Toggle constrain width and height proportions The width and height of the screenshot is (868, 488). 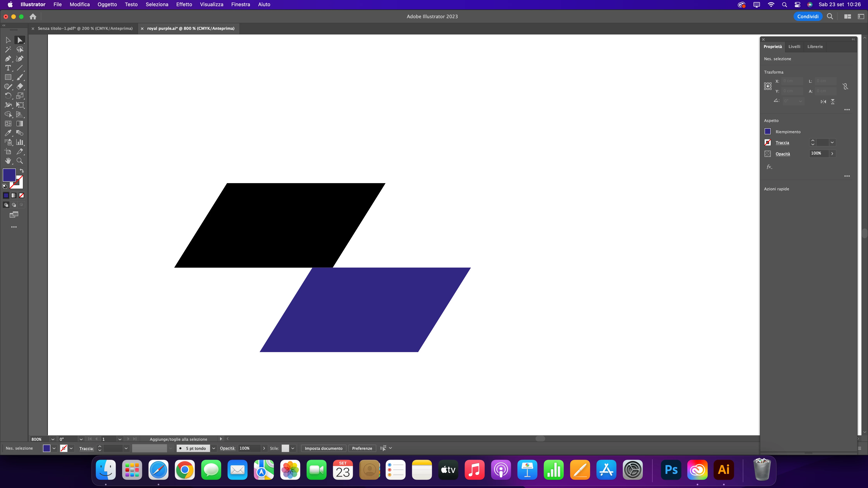[x=845, y=87]
